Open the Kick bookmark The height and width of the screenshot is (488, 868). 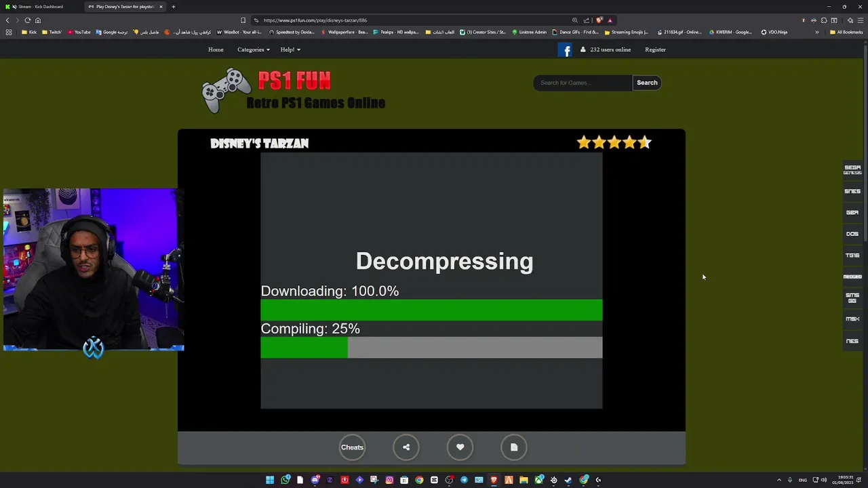(29, 32)
